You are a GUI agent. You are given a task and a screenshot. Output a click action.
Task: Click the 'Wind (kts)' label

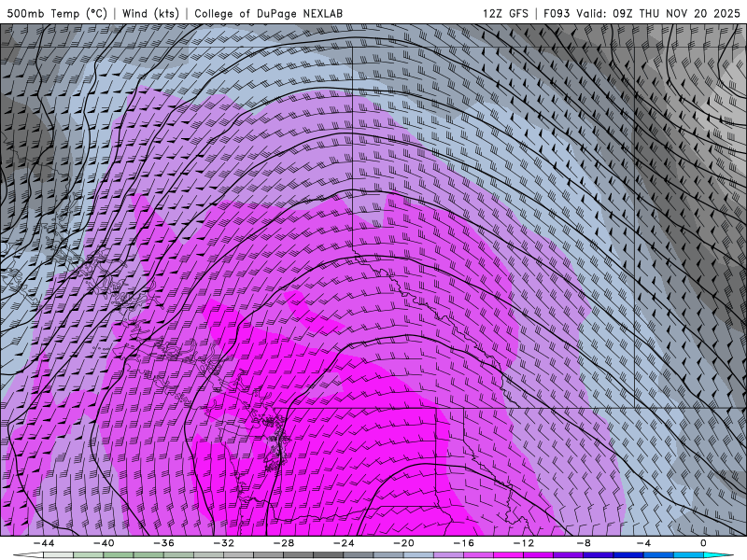pos(150,13)
